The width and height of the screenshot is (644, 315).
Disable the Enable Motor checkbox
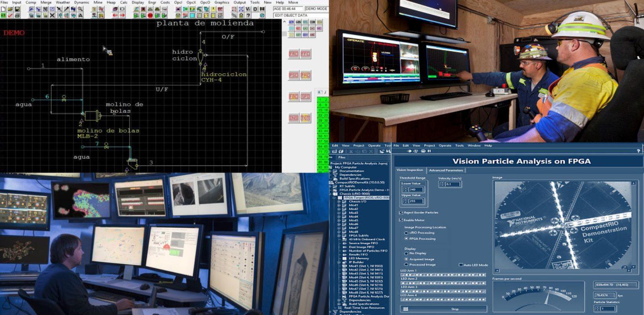tap(400, 220)
